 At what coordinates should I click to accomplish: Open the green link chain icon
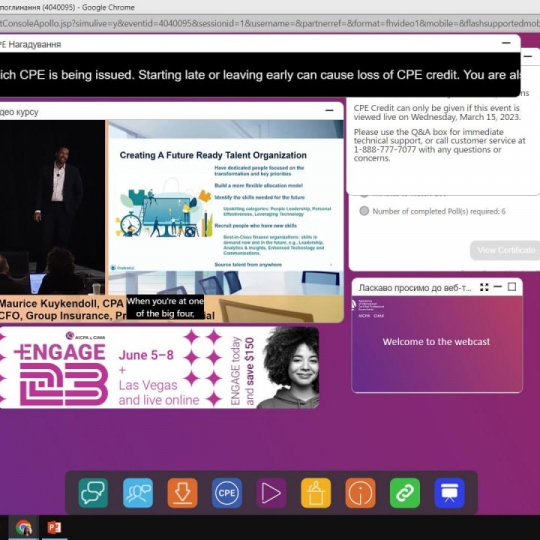(x=405, y=493)
